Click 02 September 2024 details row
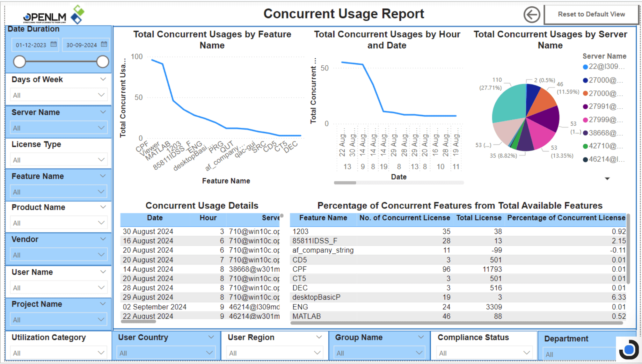The image size is (642, 364). [201, 307]
